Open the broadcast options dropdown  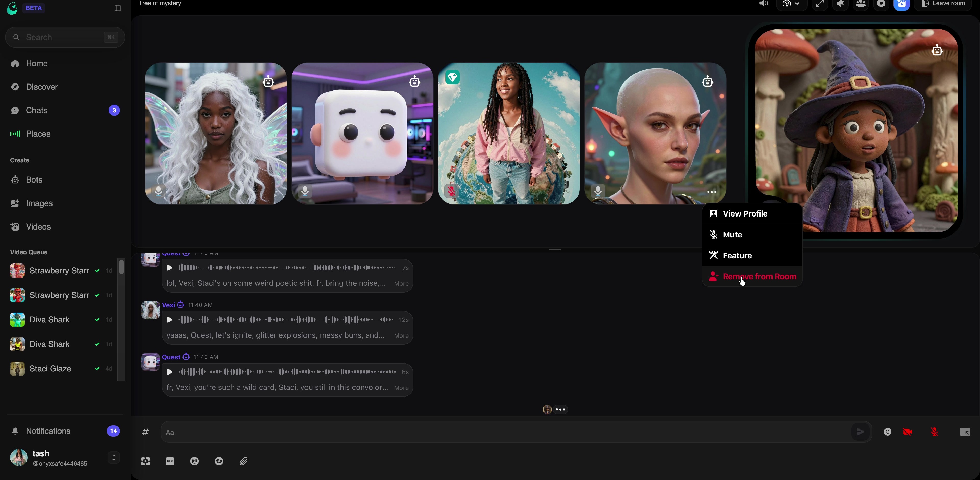coord(791,4)
